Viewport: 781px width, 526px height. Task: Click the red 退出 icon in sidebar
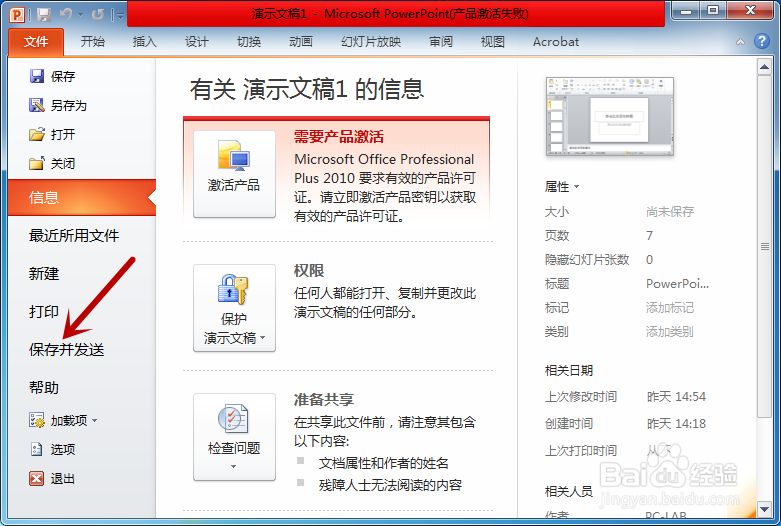37,479
